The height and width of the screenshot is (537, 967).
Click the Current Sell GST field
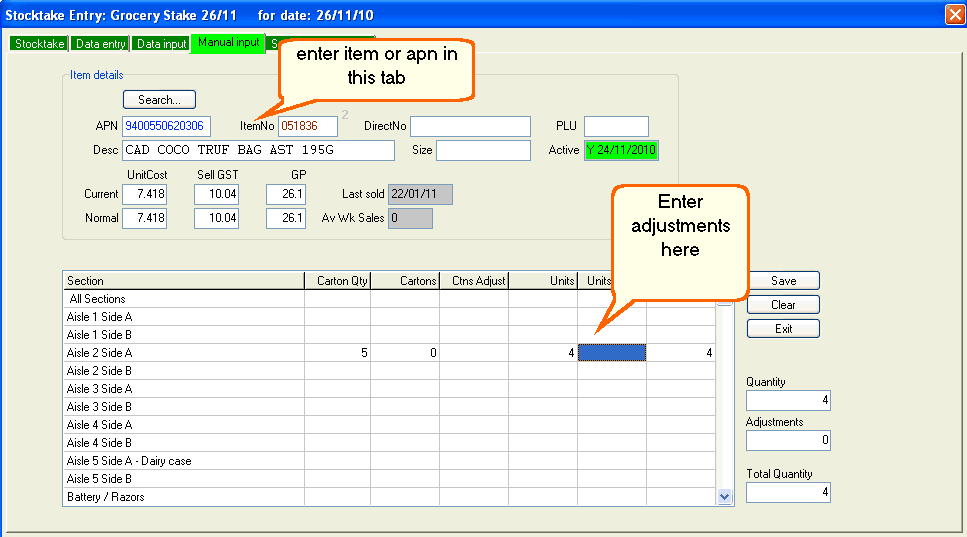pos(216,194)
